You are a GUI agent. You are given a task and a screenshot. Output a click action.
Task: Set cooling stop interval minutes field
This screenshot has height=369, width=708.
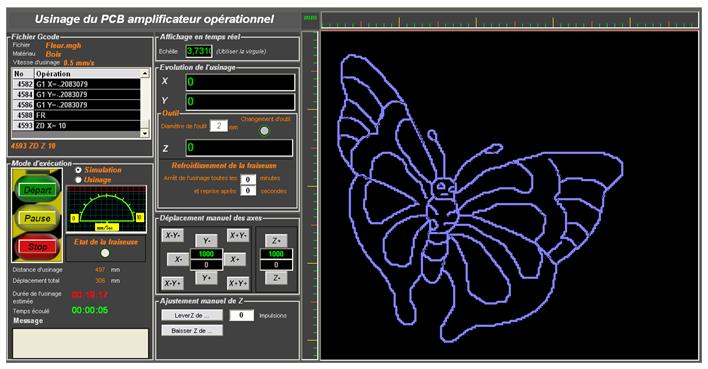click(x=248, y=179)
